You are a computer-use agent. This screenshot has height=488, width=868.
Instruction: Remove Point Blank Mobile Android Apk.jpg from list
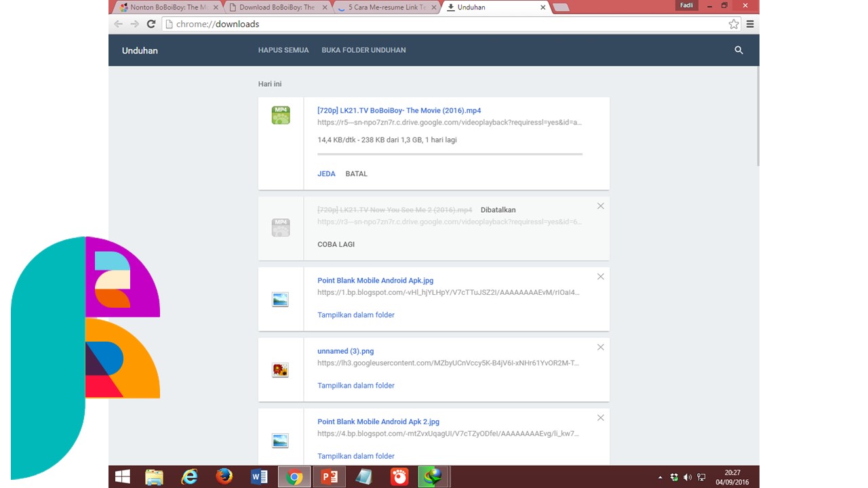600,277
